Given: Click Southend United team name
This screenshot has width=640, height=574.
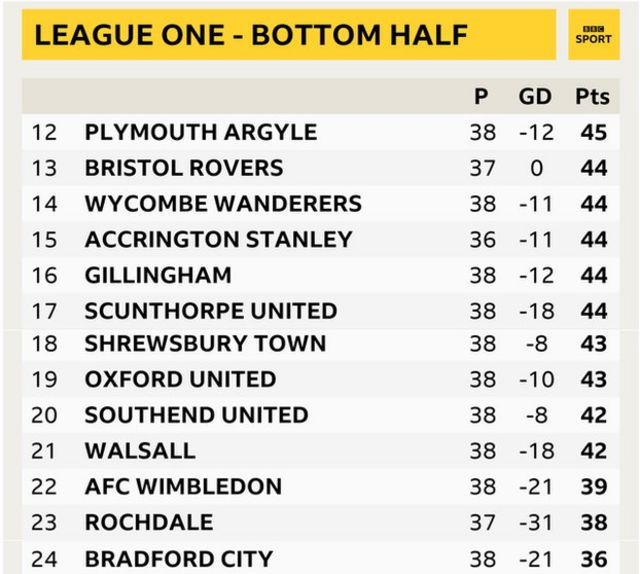Looking at the screenshot, I should pos(196,415).
